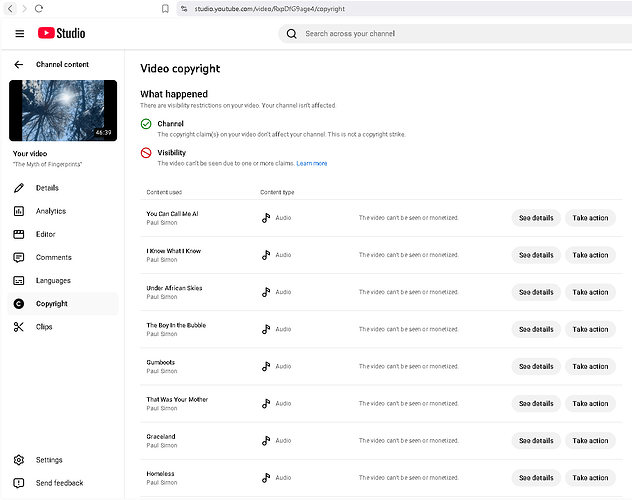The image size is (632, 500).
Task: Open the Analytics page
Action: coord(50,211)
